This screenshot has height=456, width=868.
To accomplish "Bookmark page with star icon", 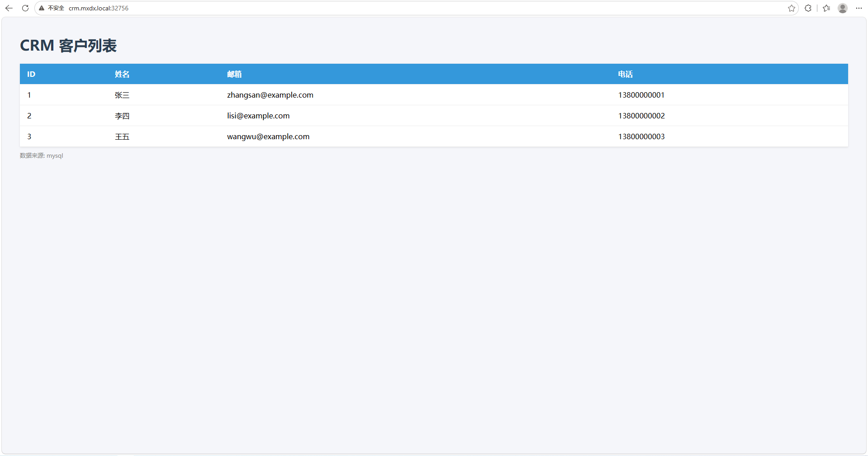I will 792,8.
